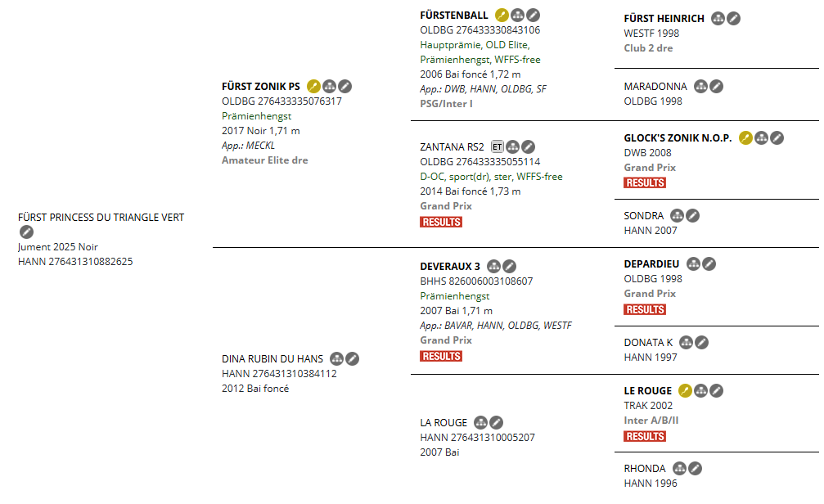824x504 pixels.
Task: Click the gold semen icon beside Fürst Zonik PS
Action: [x=313, y=86]
